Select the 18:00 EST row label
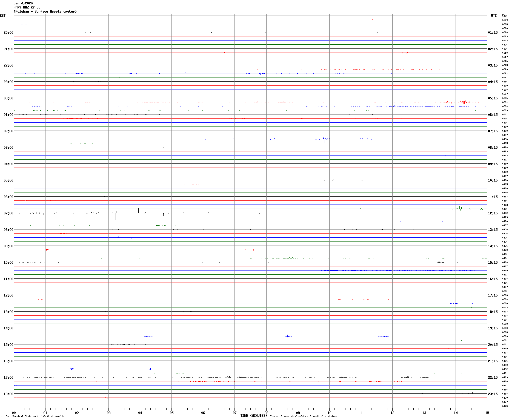This screenshot has height=420, width=509. (x=8, y=394)
